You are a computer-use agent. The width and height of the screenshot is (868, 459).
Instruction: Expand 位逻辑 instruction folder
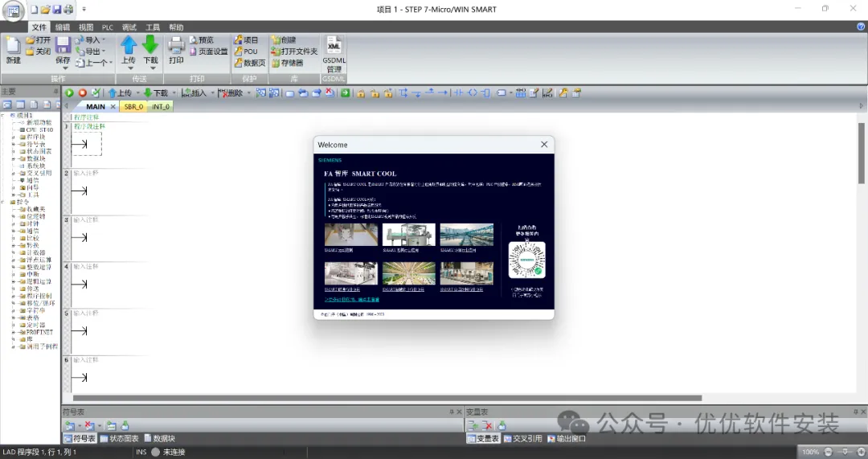pos(14,216)
